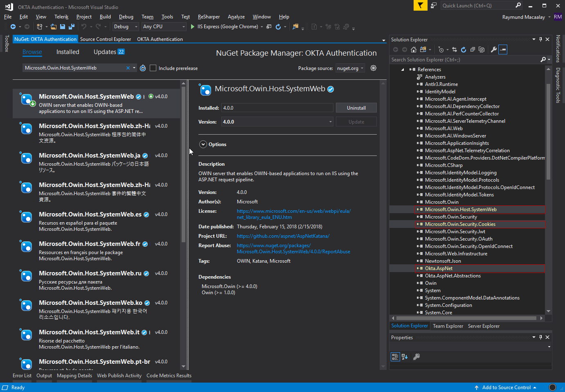Clear the package search text with X
This screenshot has height=392, width=565.
point(128,68)
